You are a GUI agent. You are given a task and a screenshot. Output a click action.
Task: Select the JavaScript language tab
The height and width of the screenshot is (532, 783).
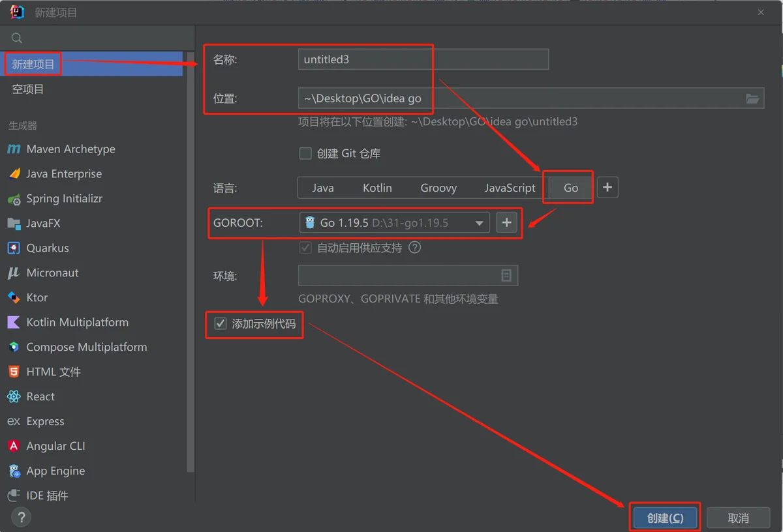(510, 188)
